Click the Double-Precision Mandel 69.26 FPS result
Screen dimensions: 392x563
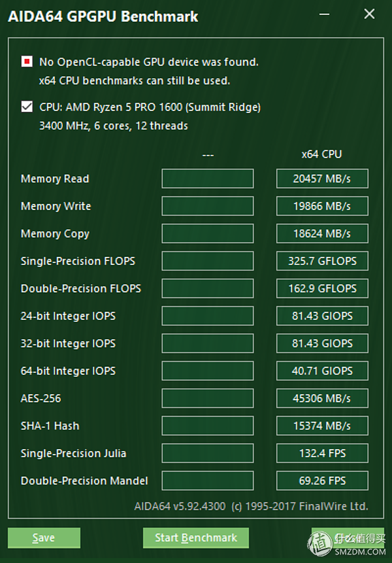click(x=322, y=481)
